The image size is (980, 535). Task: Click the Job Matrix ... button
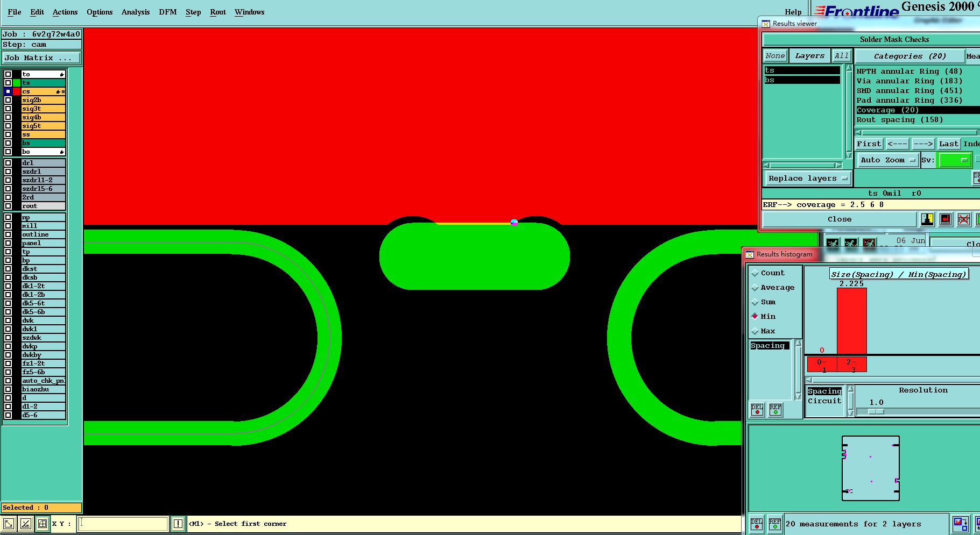click(41, 58)
